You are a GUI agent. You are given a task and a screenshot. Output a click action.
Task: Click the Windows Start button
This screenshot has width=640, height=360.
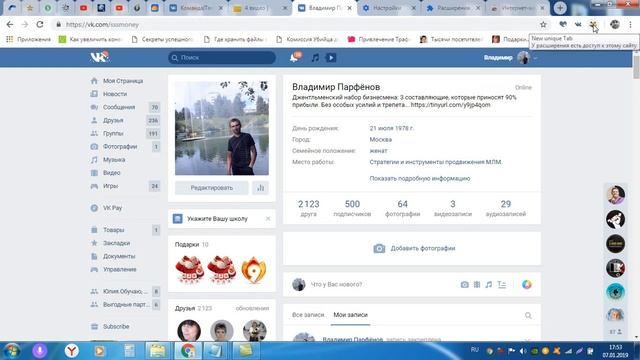(x=12, y=351)
